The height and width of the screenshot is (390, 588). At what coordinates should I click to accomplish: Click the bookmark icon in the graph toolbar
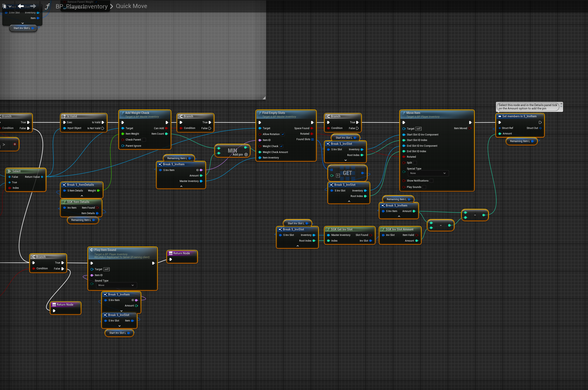tap(4, 7)
